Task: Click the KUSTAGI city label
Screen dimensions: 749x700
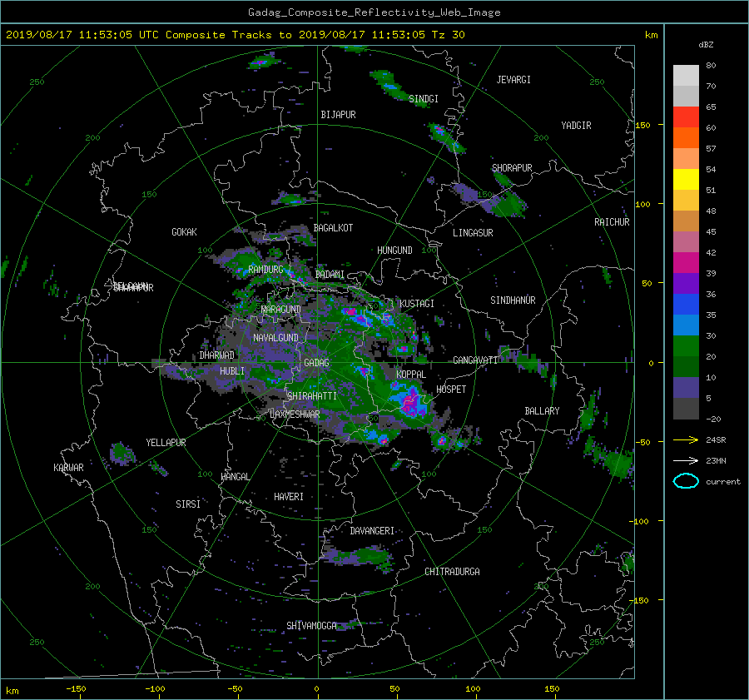Action: 417,304
